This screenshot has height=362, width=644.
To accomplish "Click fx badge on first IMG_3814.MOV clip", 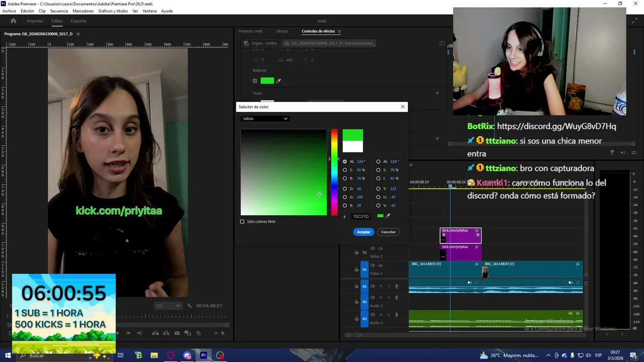I will click(476, 264).
